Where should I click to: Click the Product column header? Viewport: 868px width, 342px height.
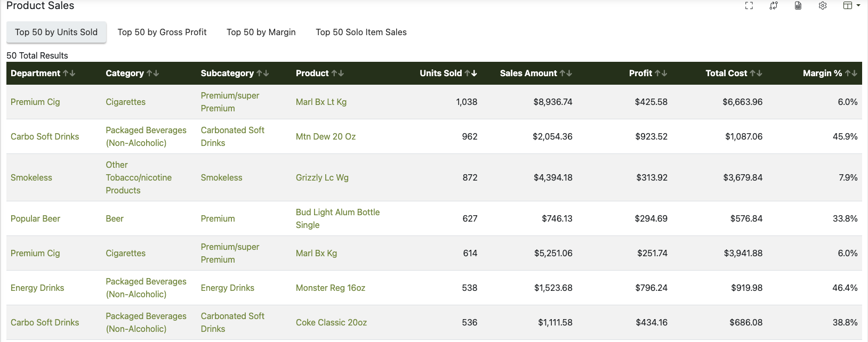[x=312, y=74]
